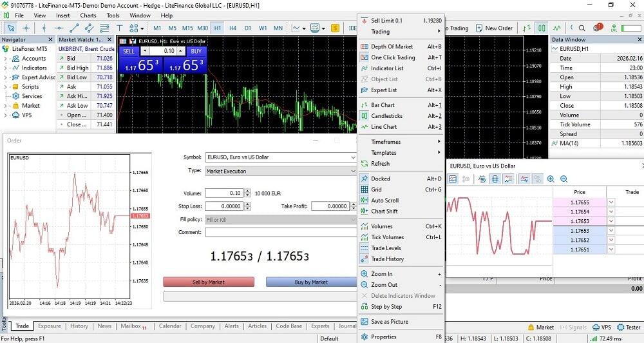This screenshot has height=343, width=644.
Task: Open the Type dropdown showing Market Execution
Action: pyautogui.click(x=353, y=171)
